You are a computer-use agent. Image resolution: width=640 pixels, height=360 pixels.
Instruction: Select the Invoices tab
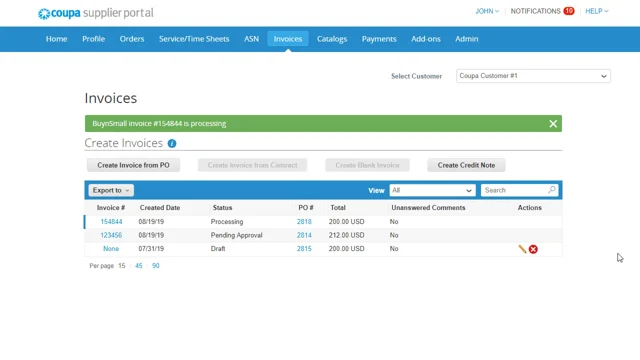pos(288,39)
